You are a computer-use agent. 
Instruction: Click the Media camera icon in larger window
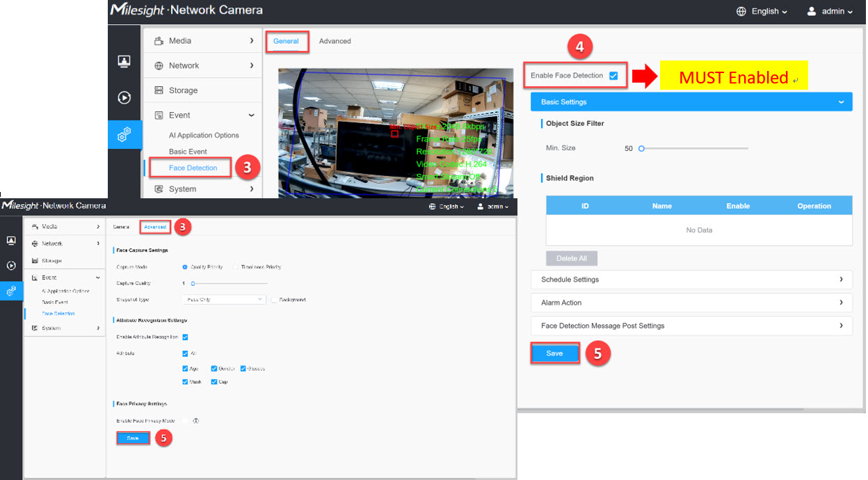click(159, 41)
